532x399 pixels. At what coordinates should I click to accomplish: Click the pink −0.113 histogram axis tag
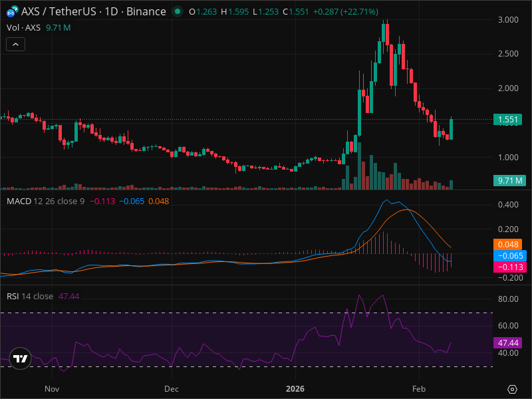pos(510,267)
